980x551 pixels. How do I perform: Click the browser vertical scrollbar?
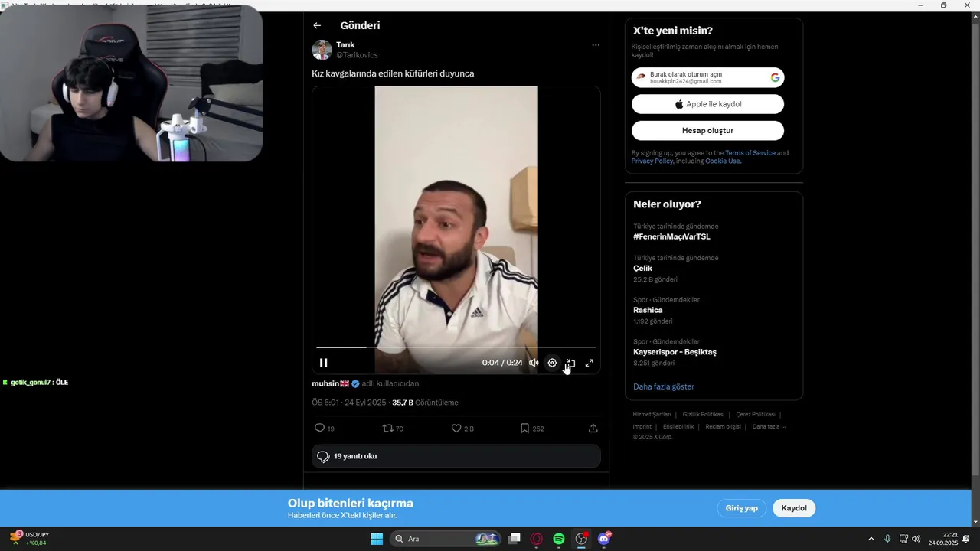coord(975,250)
